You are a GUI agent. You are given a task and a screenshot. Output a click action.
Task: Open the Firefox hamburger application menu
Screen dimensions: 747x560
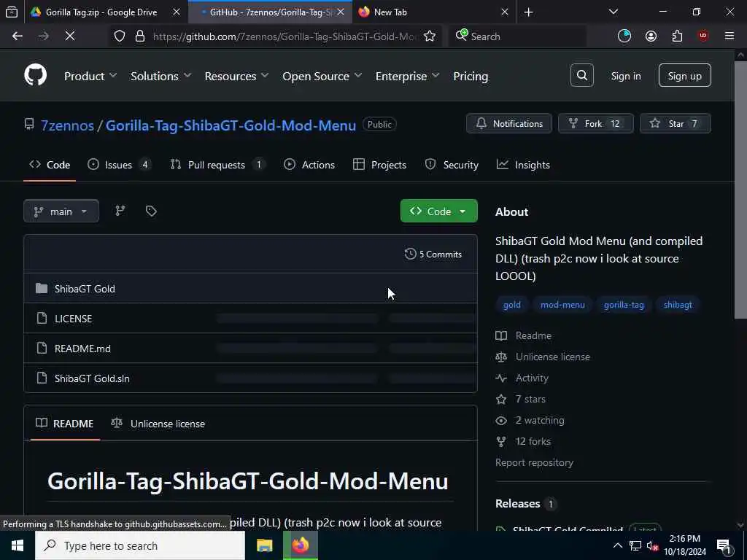[729, 36]
